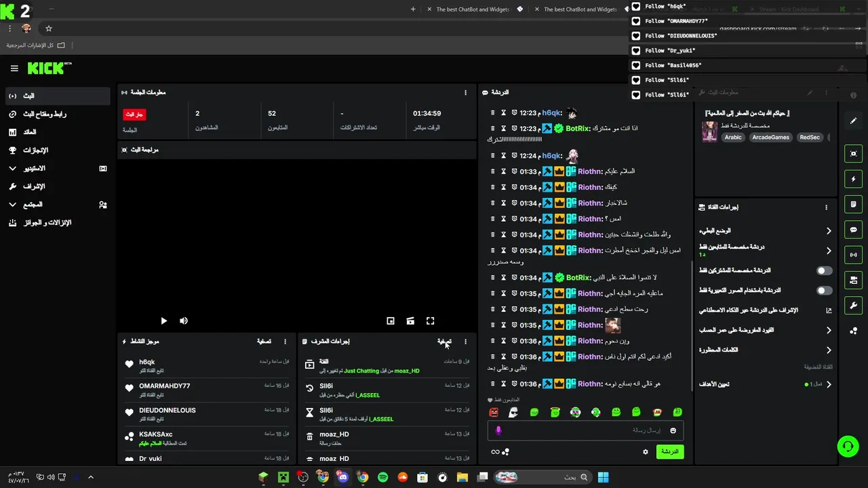Click the wrench tools icon in rail
Viewport: 868px width, 488px height.
(853, 306)
